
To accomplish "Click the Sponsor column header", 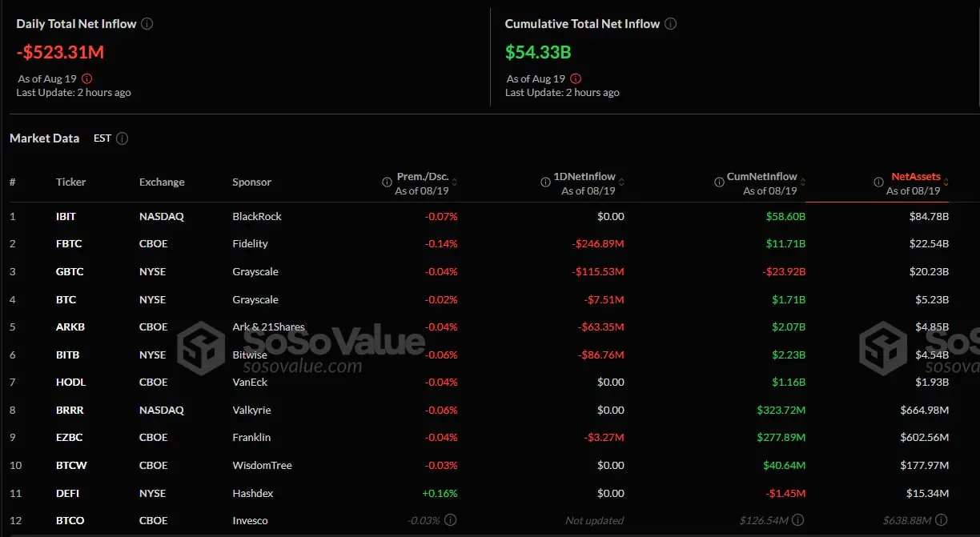I will click(x=251, y=182).
